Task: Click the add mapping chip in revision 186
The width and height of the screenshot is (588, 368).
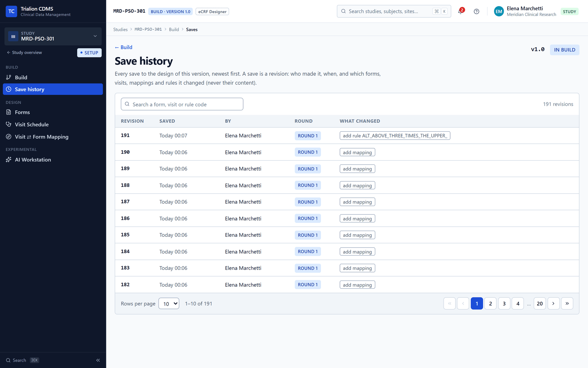Action: [x=357, y=219]
